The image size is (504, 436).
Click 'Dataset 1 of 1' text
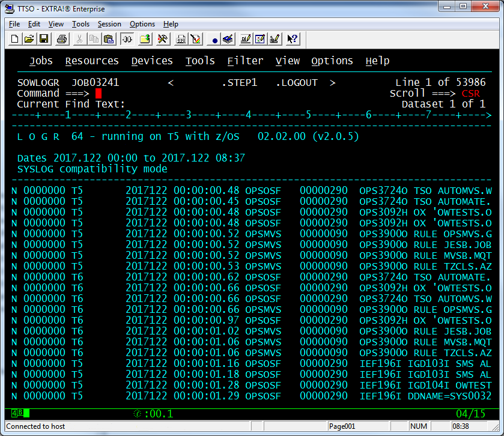(443, 104)
